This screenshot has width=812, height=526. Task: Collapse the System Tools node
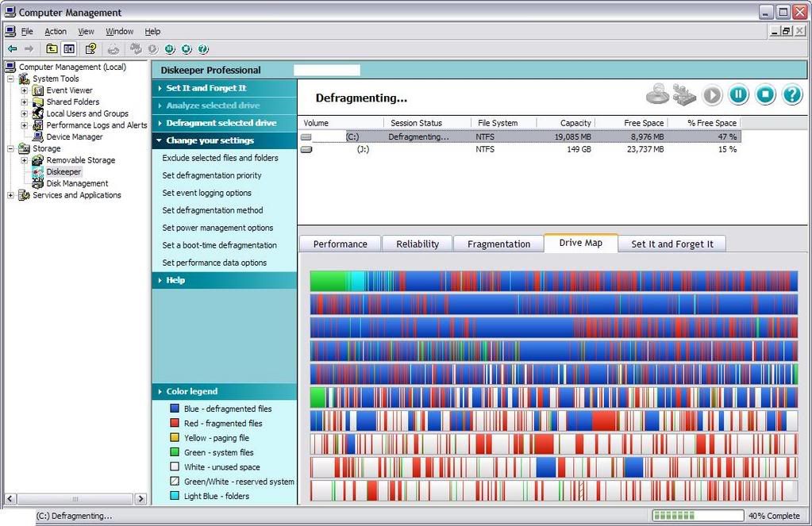click(10, 79)
